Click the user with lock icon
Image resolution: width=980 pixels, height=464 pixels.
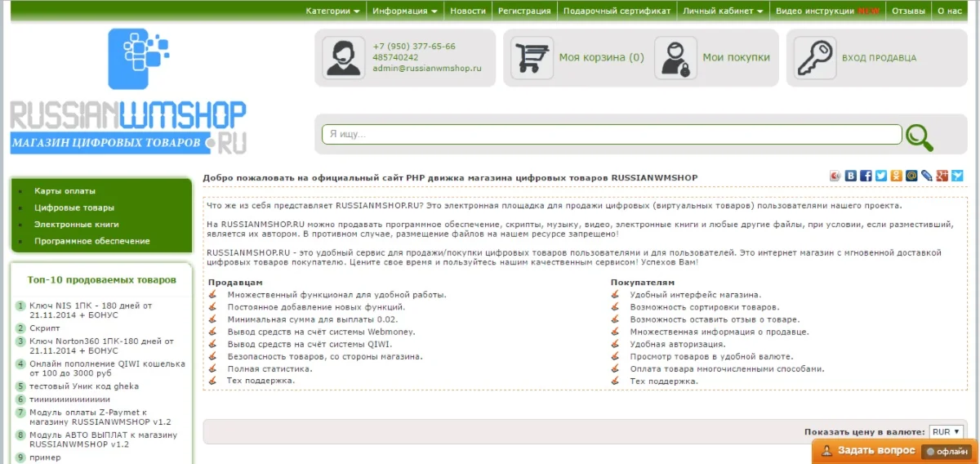pyautogui.click(x=675, y=58)
